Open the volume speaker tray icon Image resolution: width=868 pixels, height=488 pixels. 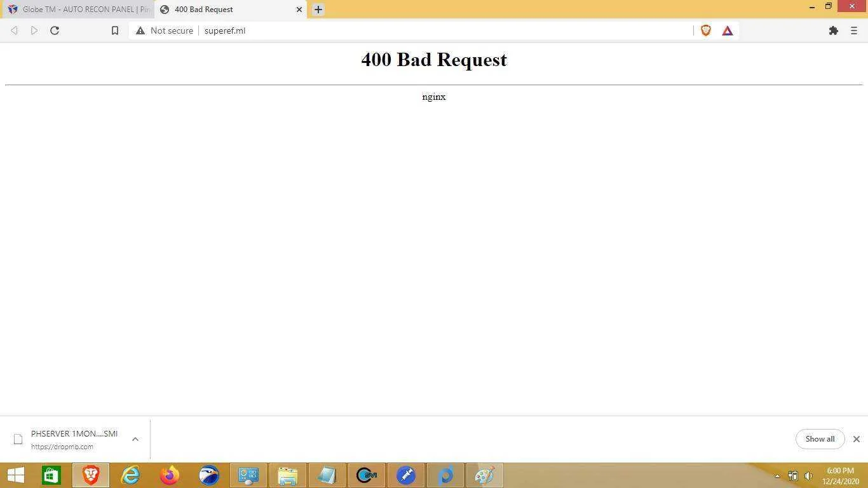(808, 476)
